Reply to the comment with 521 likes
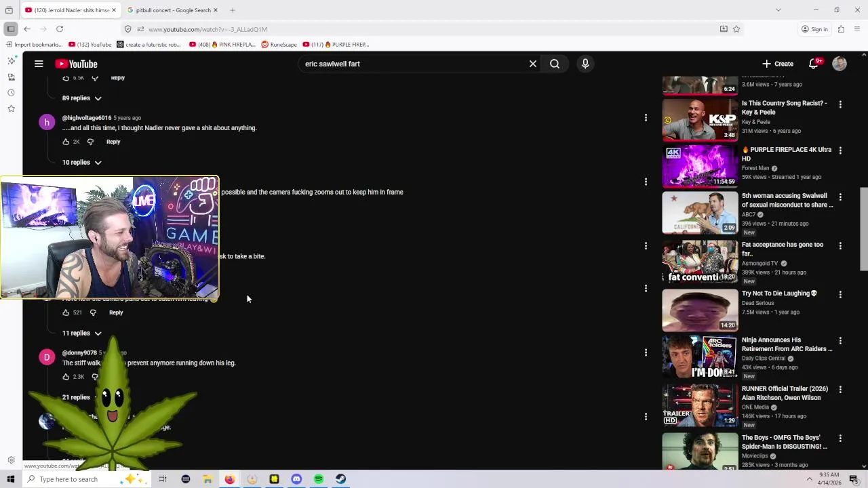The image size is (868, 488). click(116, 312)
